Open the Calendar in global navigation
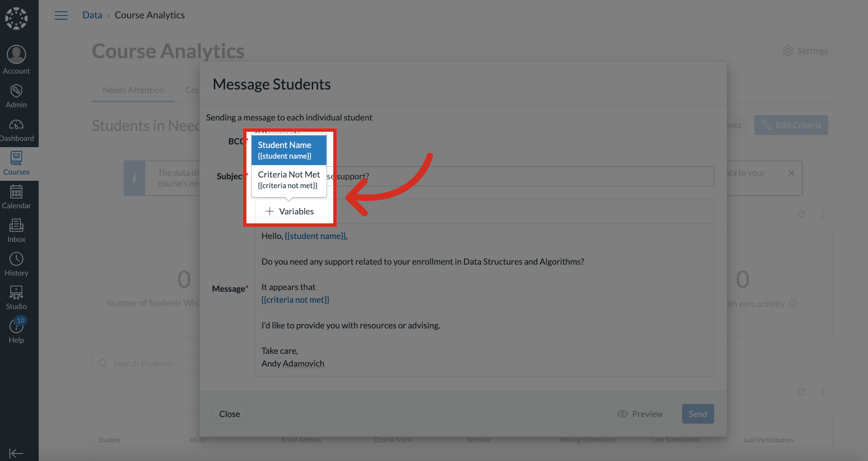The width and height of the screenshot is (868, 461). tap(16, 197)
